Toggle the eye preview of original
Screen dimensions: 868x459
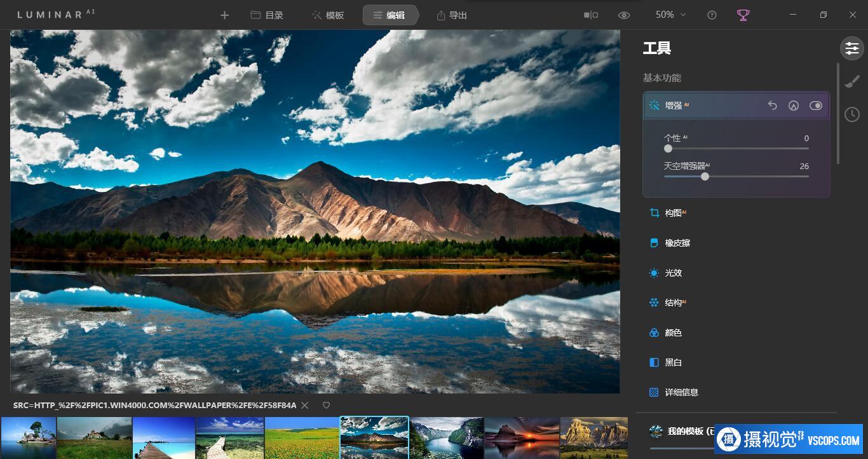point(624,15)
